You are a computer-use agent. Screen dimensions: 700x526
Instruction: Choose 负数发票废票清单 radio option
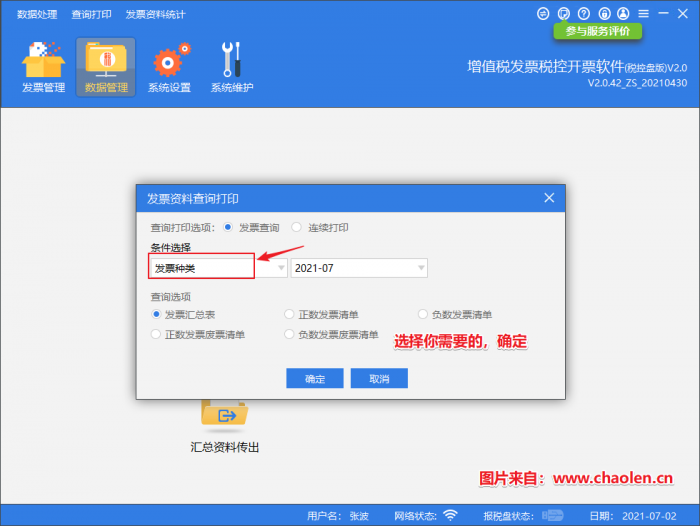tap(290, 334)
